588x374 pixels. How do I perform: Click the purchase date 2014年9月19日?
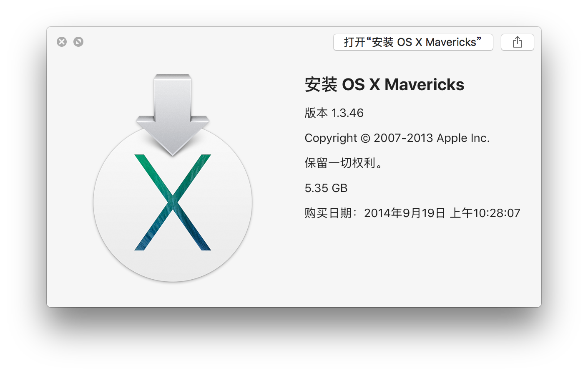(x=405, y=213)
